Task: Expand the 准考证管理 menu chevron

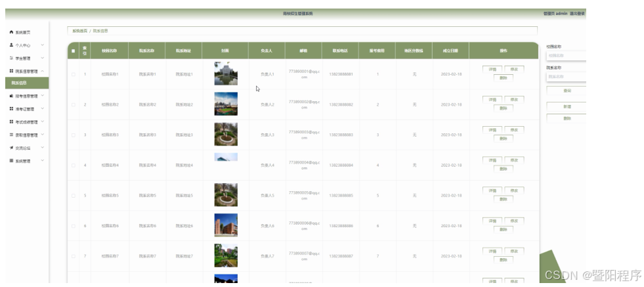Action: click(x=42, y=109)
